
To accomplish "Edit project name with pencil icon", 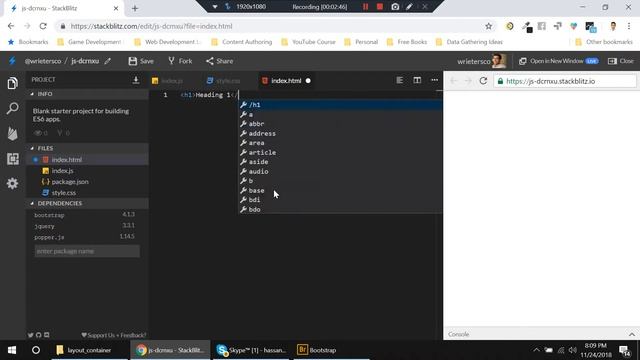I will [107, 61].
